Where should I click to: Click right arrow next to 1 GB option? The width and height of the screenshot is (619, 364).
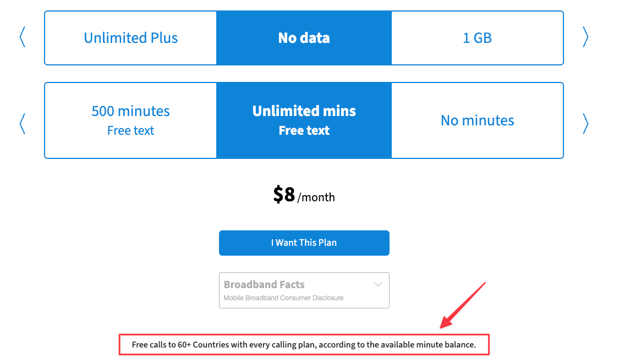[x=585, y=37]
